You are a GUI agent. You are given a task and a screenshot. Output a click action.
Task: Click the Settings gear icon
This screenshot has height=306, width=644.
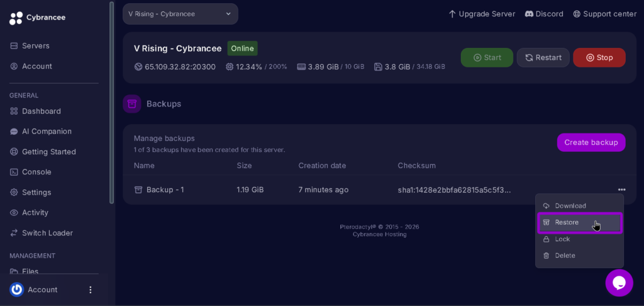[x=14, y=193]
